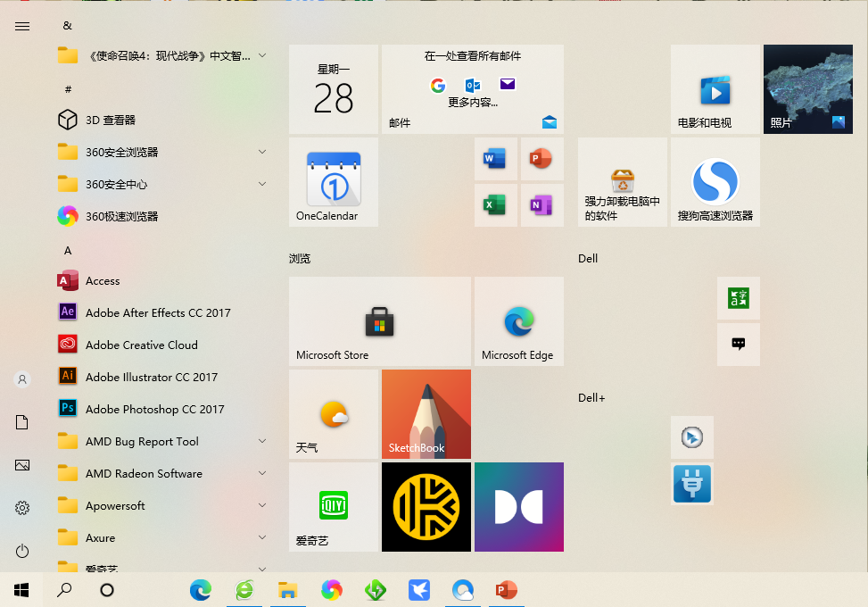Expand the 使命召唤4 folder chevron
The image size is (868, 607).
262,55
